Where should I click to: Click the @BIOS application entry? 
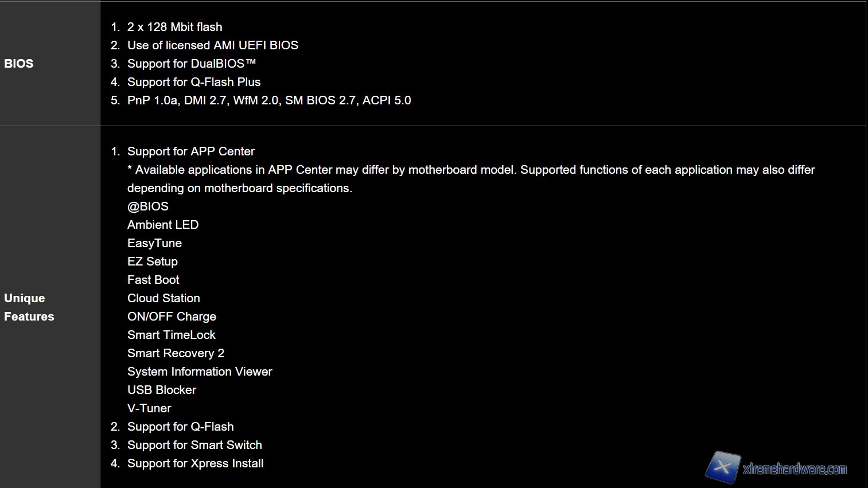pyautogui.click(x=148, y=206)
